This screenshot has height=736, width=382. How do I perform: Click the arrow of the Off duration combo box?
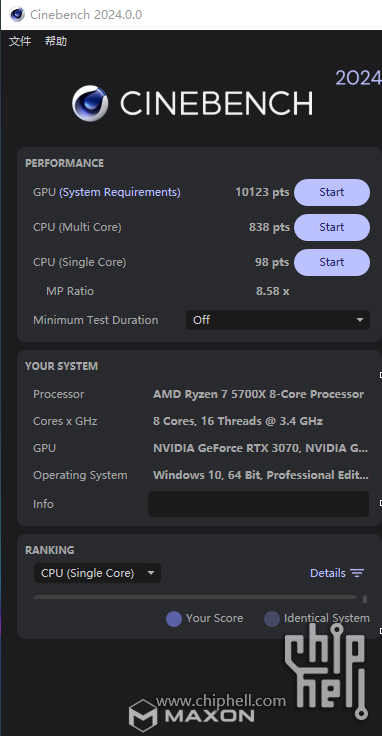pos(360,320)
